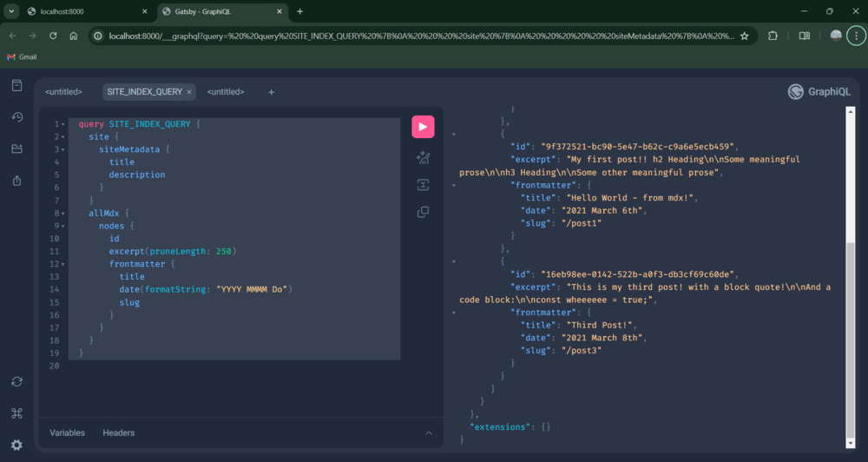Open GraphiQL settings gear
The image size is (868, 462).
point(17,445)
